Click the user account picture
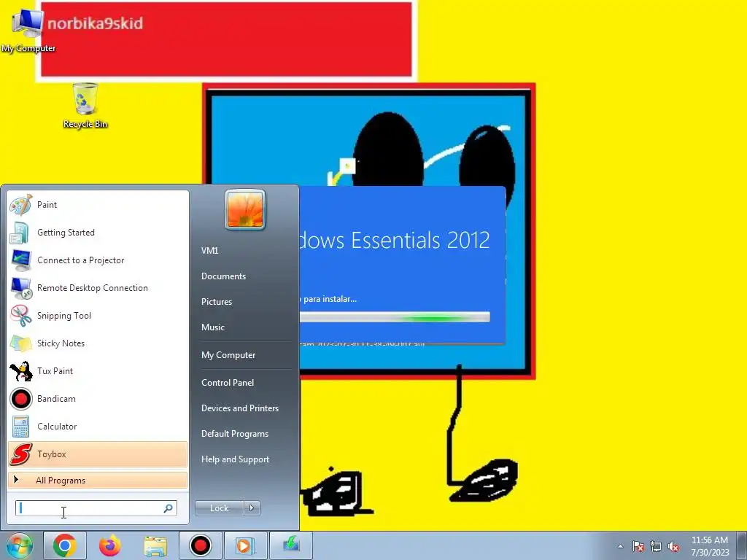747x560 pixels. click(x=245, y=209)
